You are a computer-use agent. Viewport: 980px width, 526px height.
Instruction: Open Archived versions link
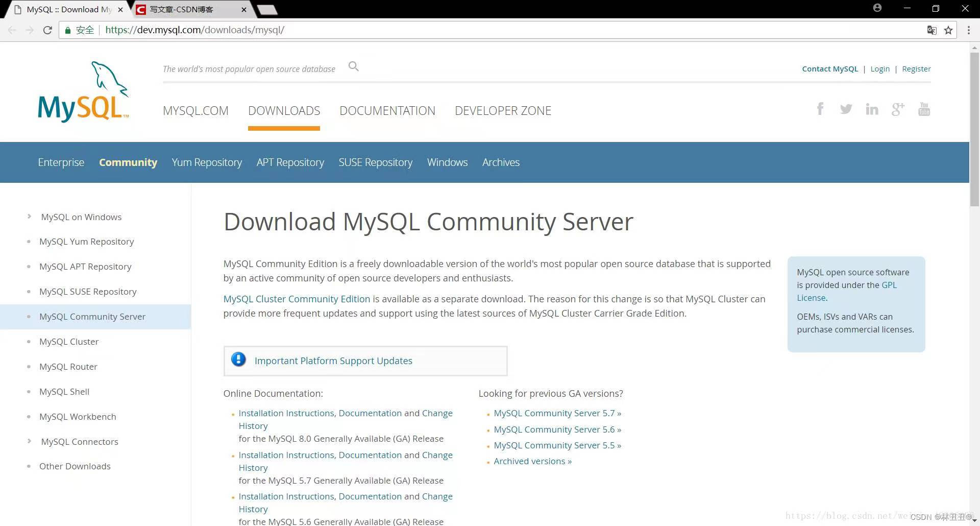coord(532,461)
